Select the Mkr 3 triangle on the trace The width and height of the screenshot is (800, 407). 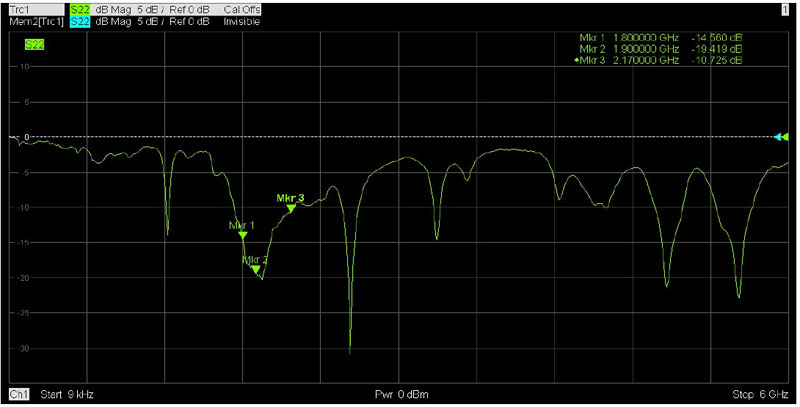[291, 208]
